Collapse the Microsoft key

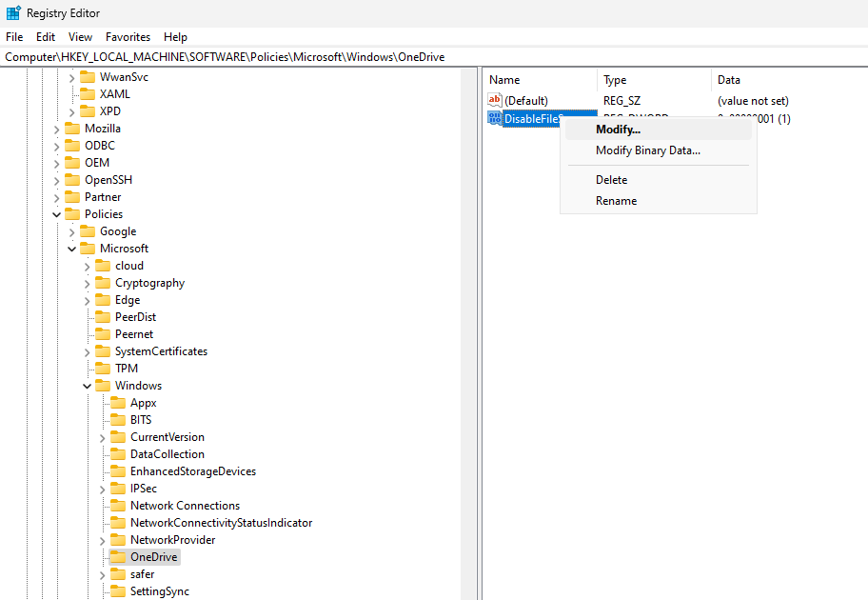tap(72, 250)
